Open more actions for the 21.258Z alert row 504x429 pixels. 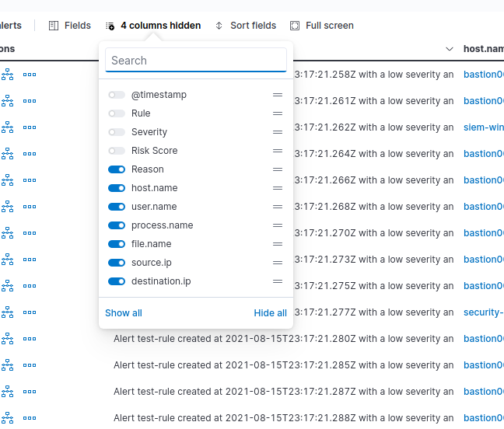30,75
